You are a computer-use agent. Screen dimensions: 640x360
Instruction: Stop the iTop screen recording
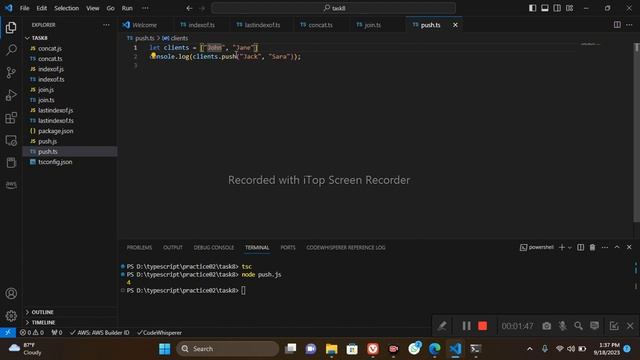tap(482, 326)
